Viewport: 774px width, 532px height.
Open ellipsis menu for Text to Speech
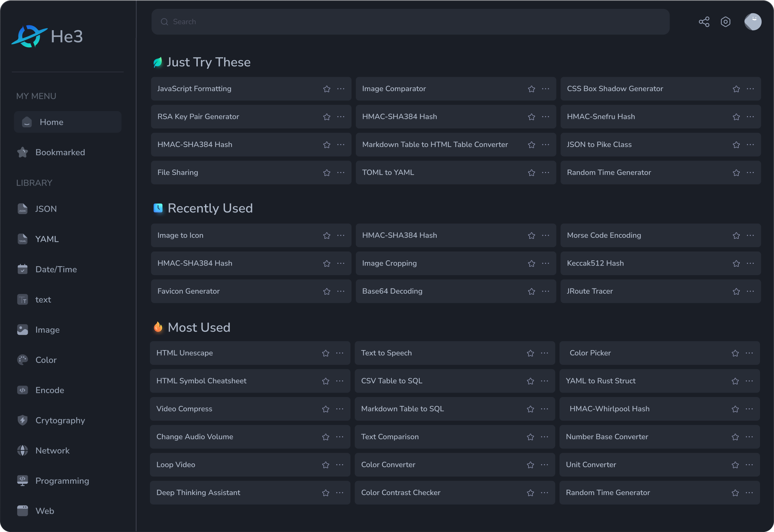(544, 353)
